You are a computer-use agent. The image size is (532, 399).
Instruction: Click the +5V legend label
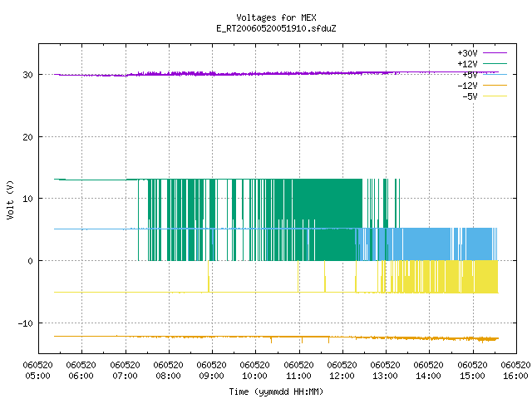click(x=470, y=75)
